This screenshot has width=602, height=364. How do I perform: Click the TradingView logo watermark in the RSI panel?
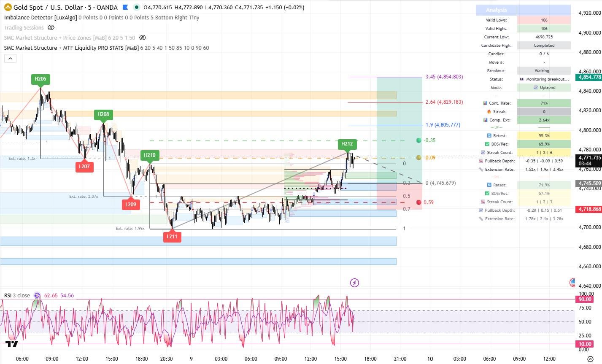[x=11, y=344]
